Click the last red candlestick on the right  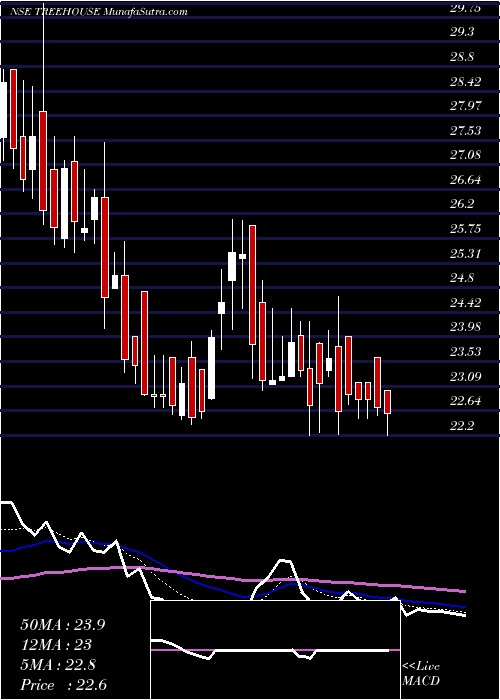388,402
